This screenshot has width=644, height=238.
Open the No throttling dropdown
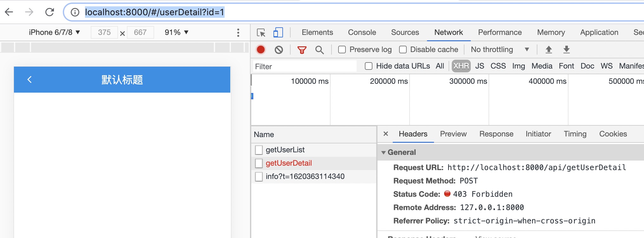(500, 50)
